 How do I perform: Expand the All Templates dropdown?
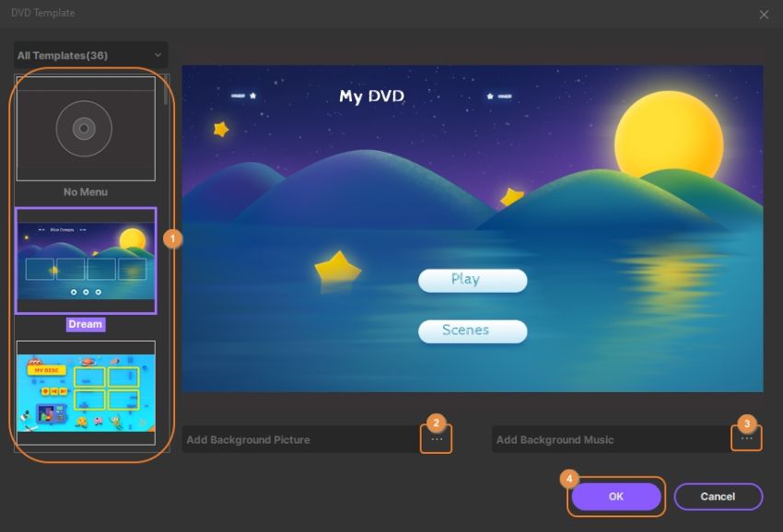coord(90,55)
